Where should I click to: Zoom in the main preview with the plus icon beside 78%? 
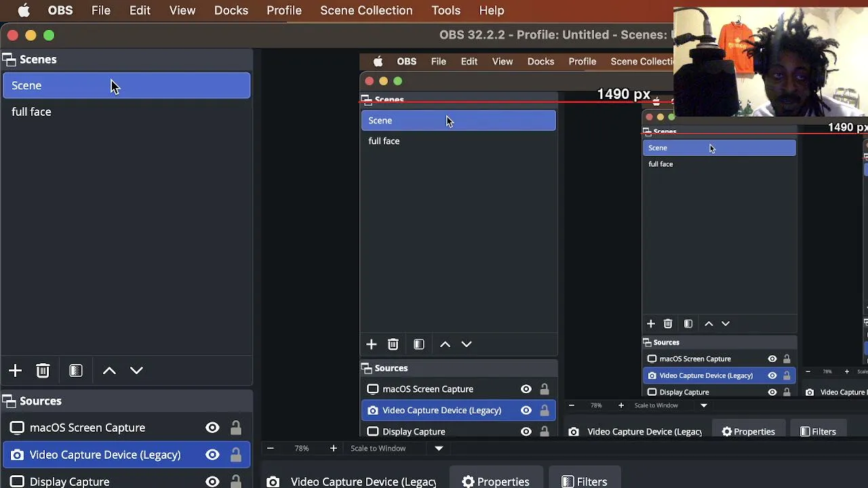(333, 448)
